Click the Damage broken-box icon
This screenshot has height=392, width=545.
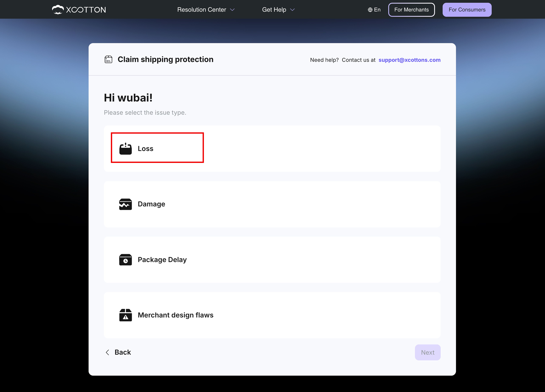point(125,204)
